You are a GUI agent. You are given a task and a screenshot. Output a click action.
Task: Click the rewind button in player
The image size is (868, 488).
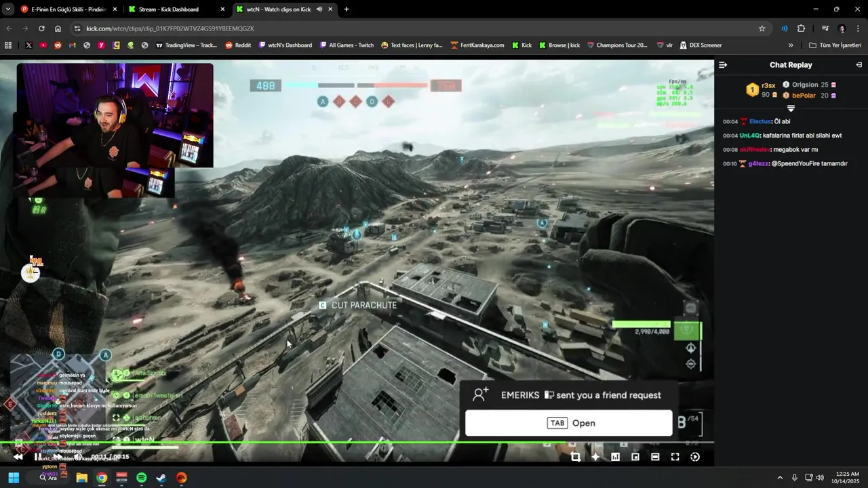18,457
